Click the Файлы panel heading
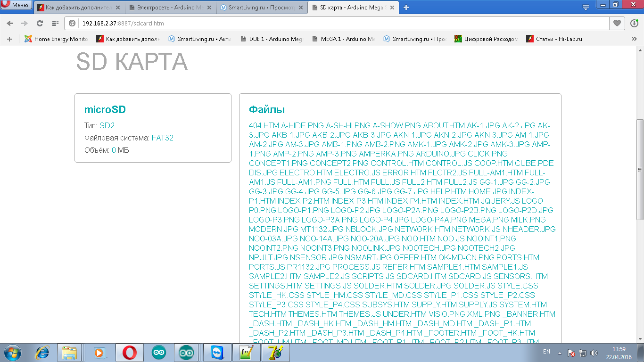Screen dimensions: 644x362 (x=267, y=110)
